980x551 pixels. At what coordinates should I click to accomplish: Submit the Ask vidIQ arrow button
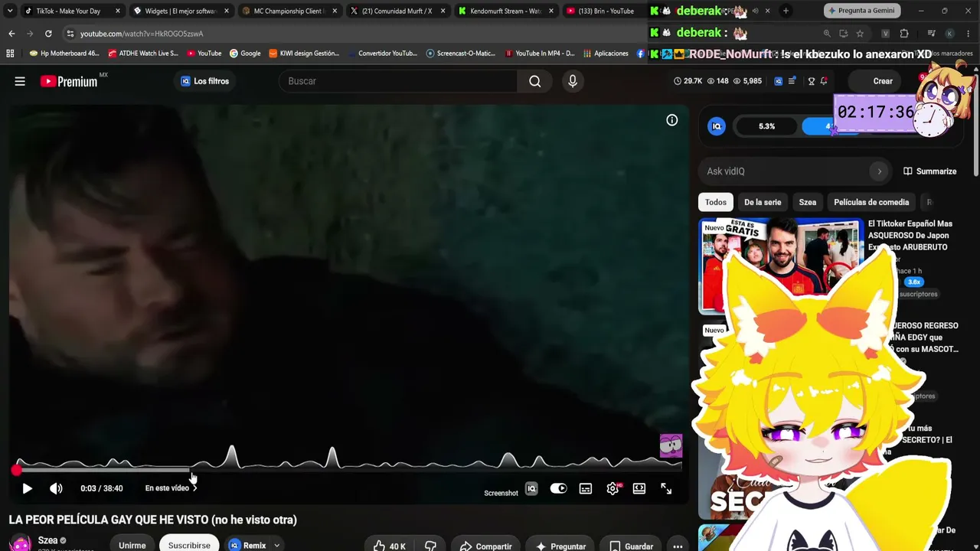coord(879,171)
